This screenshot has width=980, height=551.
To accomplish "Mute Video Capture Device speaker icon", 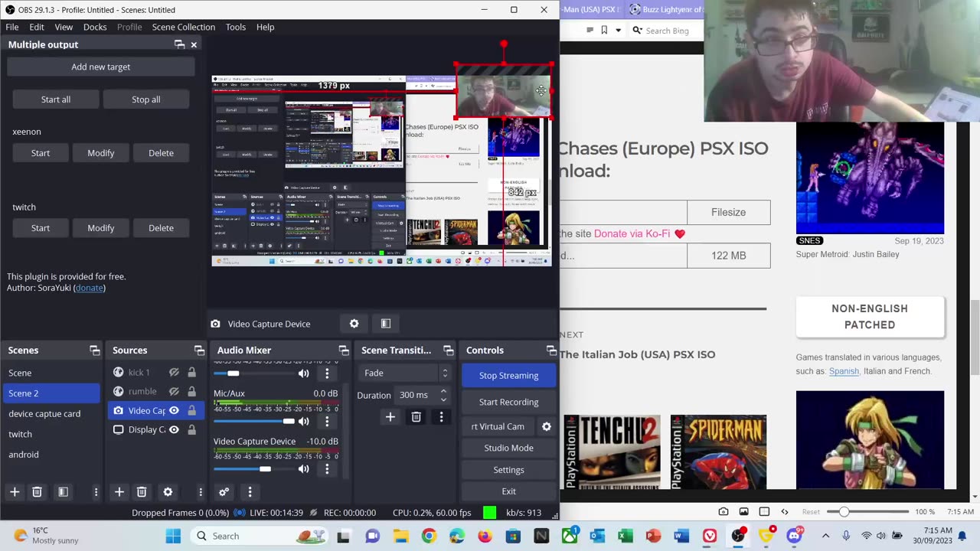I will pos(304,469).
